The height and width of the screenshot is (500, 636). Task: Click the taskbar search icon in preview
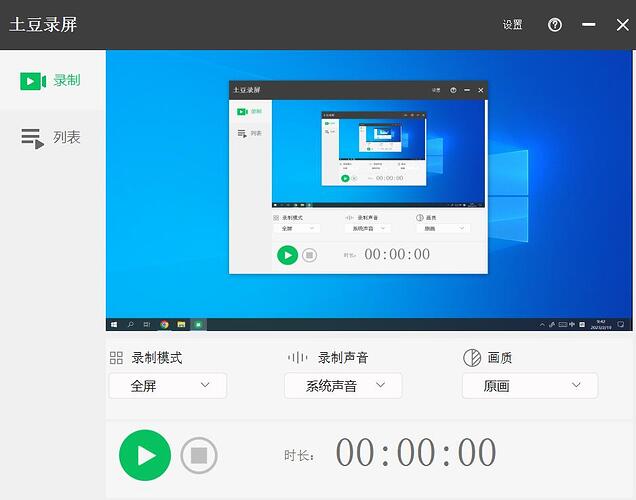coord(131,324)
